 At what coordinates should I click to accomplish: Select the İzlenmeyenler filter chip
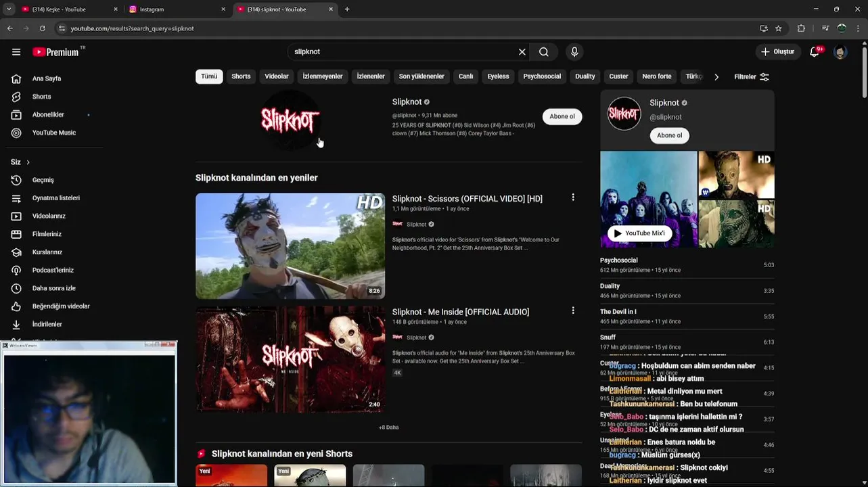(x=322, y=76)
